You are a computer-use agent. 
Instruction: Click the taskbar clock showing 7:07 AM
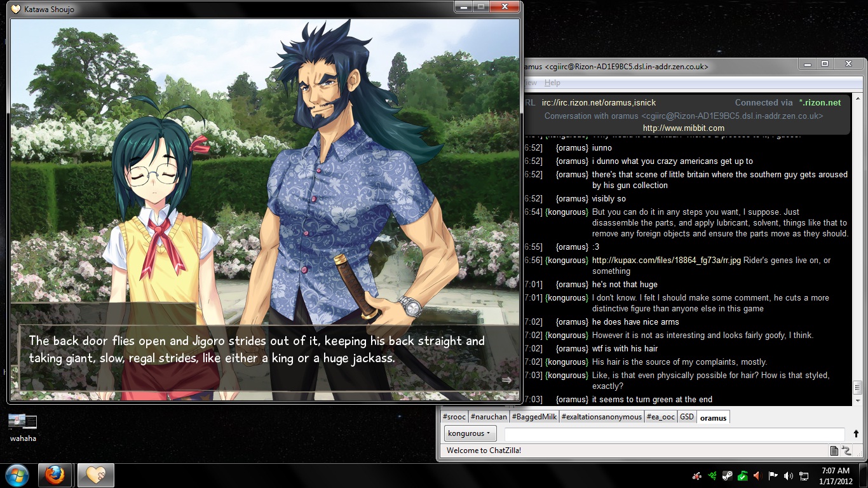coord(835,475)
